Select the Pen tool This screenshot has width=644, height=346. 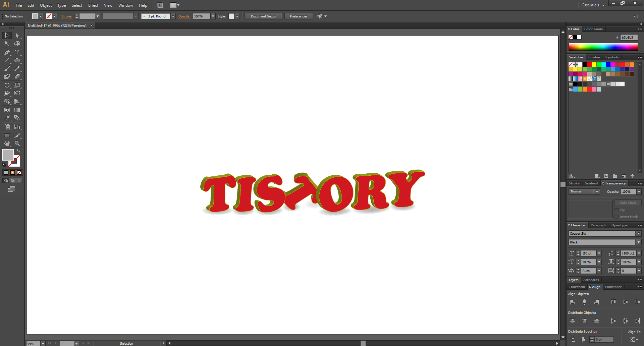pos(7,52)
